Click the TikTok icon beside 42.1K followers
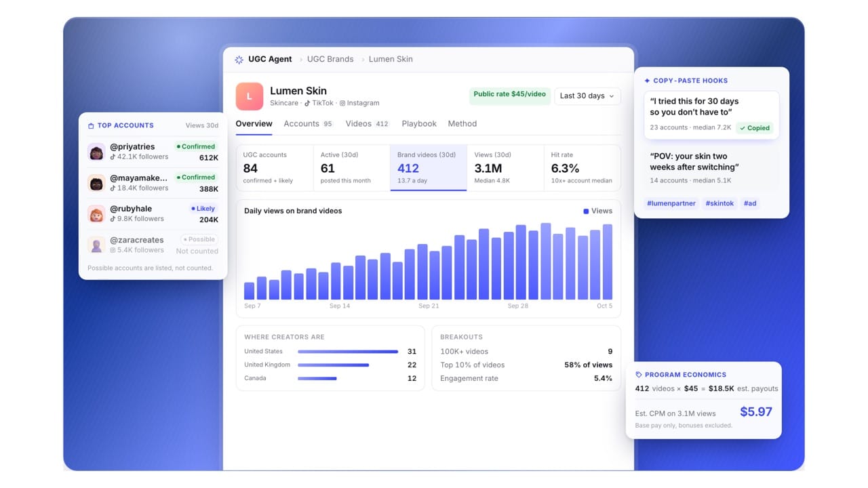The width and height of the screenshot is (868, 488). click(x=113, y=157)
